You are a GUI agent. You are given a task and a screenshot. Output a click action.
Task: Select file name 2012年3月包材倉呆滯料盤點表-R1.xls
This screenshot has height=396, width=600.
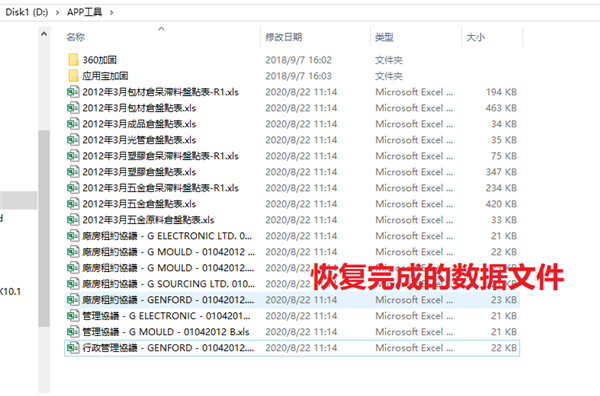point(160,92)
